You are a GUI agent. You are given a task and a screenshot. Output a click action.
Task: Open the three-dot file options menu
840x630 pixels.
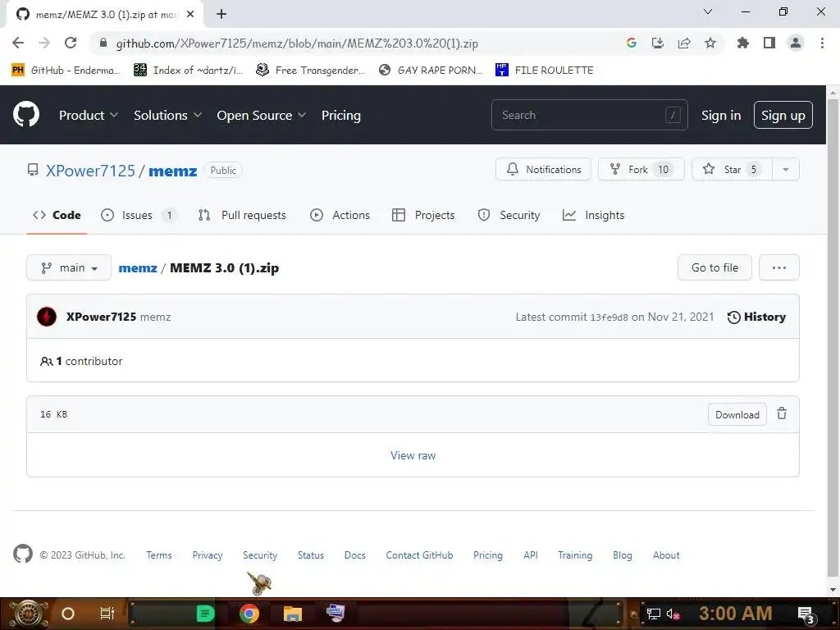point(779,267)
